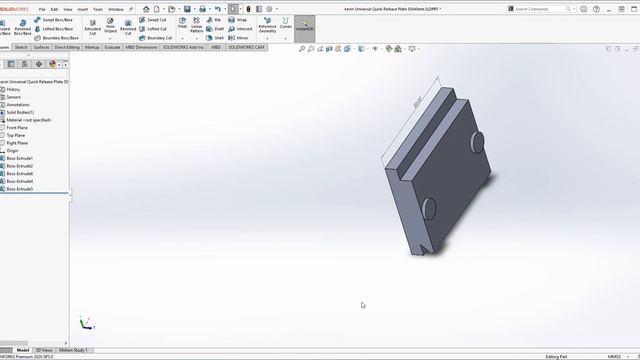Switch to the Evaluate ribbon tab

(x=112, y=47)
